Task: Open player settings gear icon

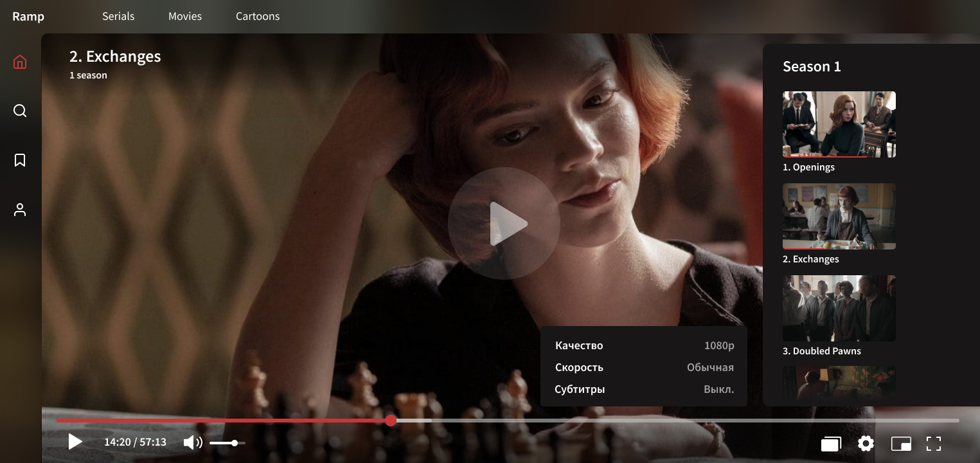Action: click(x=866, y=443)
